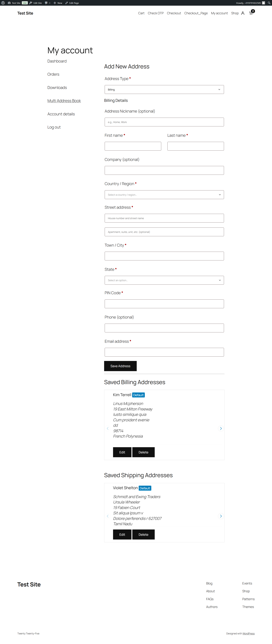This screenshot has height=644, width=272.
Task: Edit the Violet Shelton shipping address
Action: (x=122, y=535)
